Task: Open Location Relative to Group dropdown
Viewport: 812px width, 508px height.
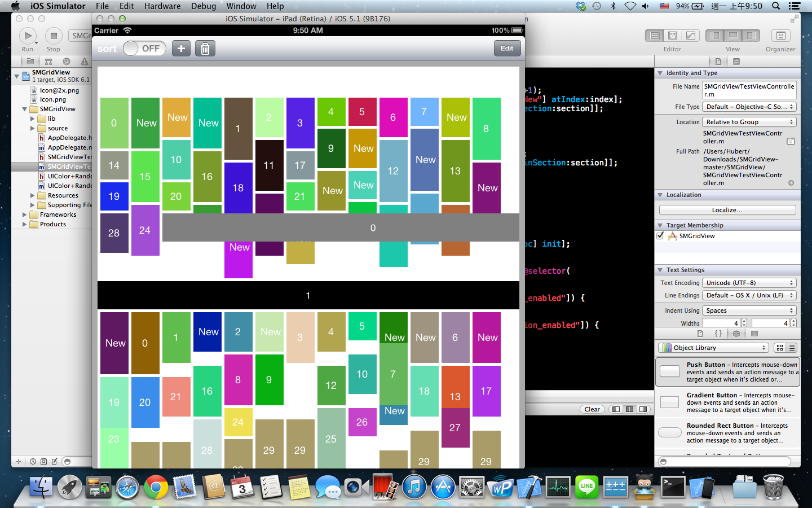Action: pyautogui.click(x=749, y=122)
